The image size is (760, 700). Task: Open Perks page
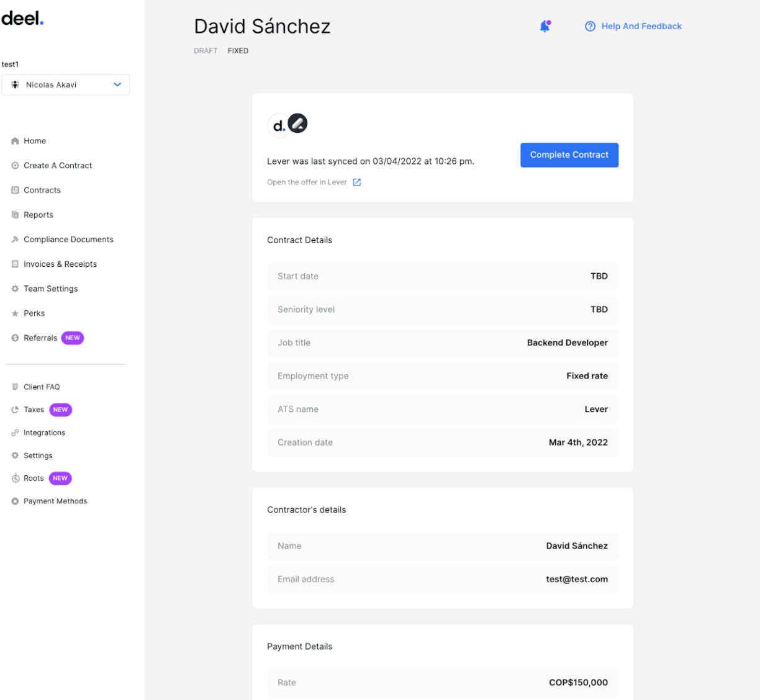click(x=34, y=313)
